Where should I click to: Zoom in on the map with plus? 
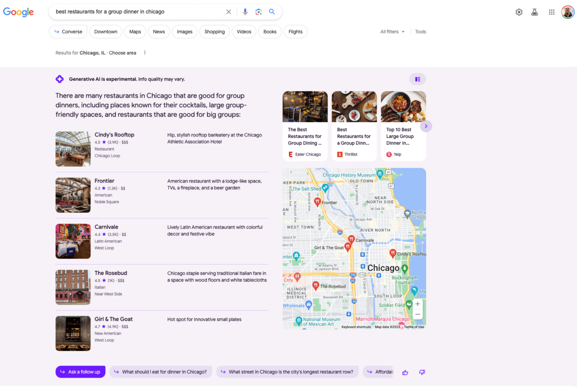[x=418, y=304]
